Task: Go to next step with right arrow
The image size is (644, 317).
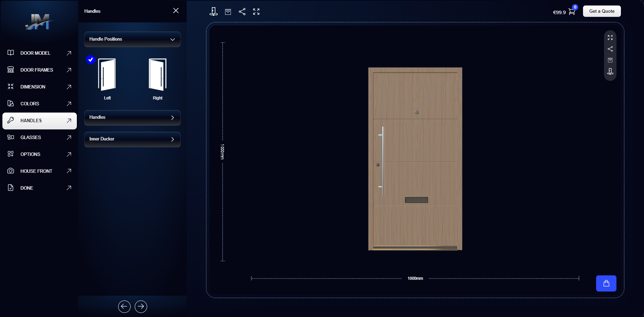Action: [x=141, y=306]
